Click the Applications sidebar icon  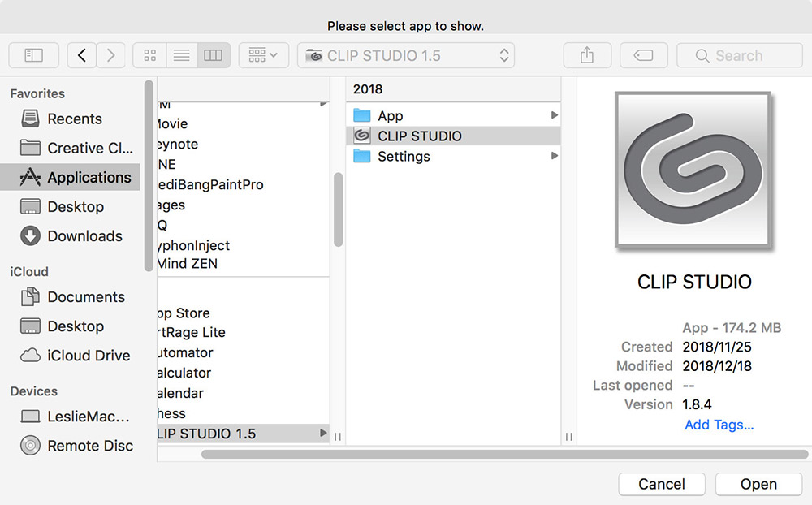[x=30, y=177]
